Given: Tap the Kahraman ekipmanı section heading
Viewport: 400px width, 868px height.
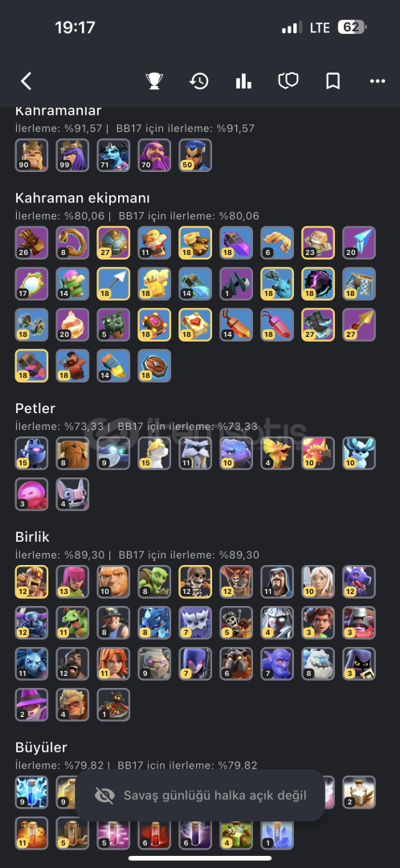Looking at the screenshot, I should 83,199.
